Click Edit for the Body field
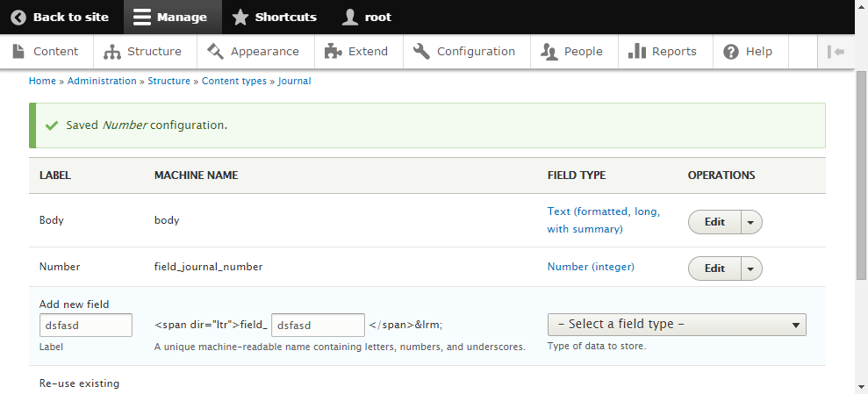868x394 pixels. (715, 222)
